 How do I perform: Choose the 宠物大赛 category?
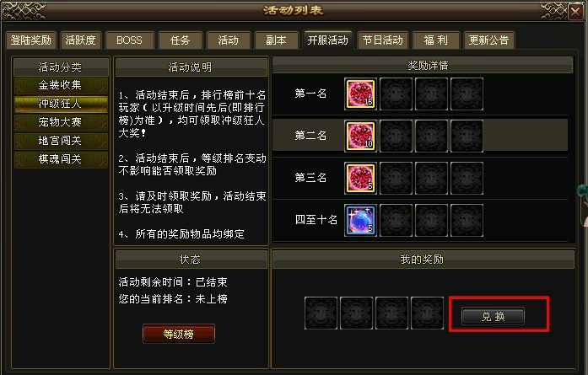pyautogui.click(x=60, y=121)
